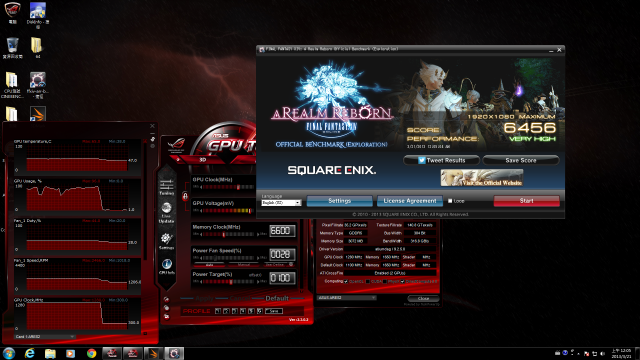Viewport: 640px width, 360px height.
Task: Adjust the Memory Clock slider
Action: pos(228,234)
